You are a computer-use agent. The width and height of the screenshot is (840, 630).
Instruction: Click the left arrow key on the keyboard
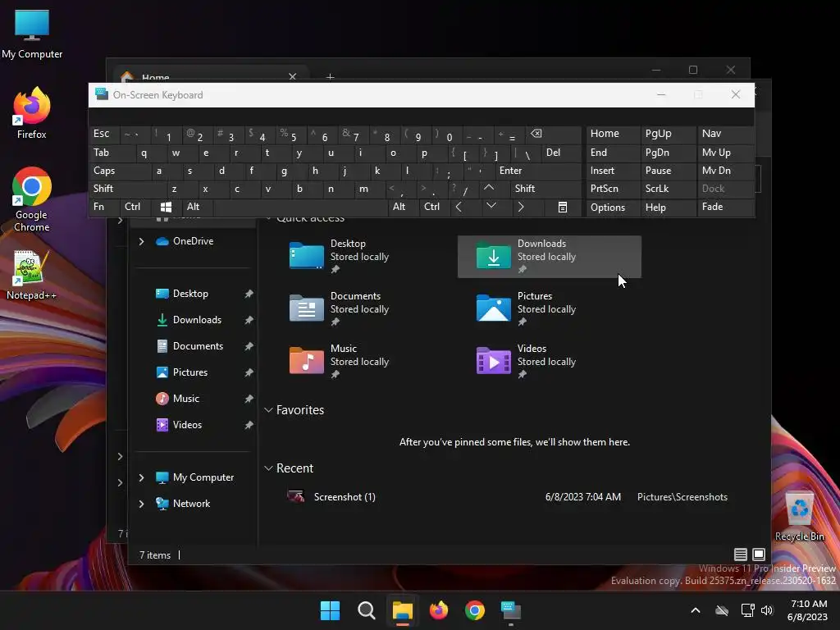coord(459,207)
